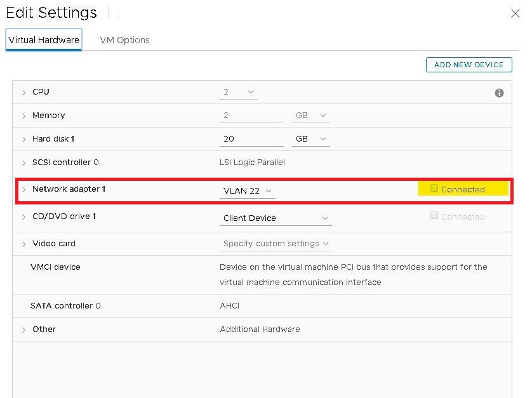Expand Network adapter 1 settings
The width and height of the screenshot is (532, 398).
point(24,189)
